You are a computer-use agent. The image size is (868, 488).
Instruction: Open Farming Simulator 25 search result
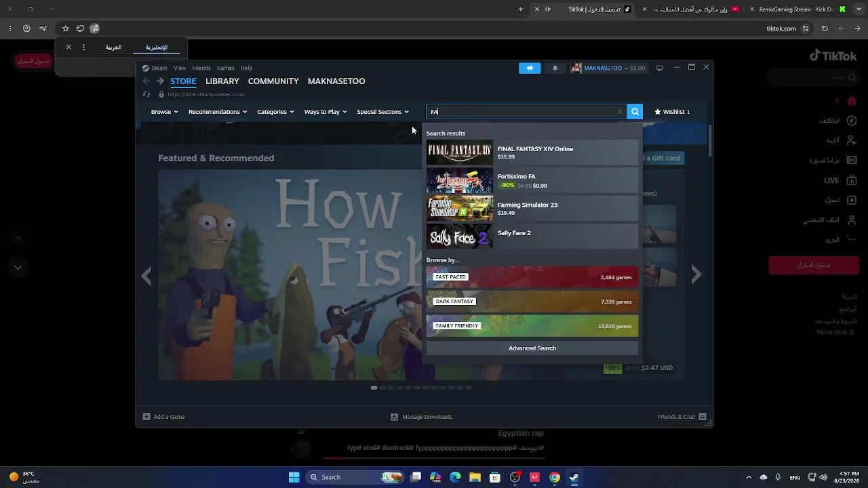(532, 209)
